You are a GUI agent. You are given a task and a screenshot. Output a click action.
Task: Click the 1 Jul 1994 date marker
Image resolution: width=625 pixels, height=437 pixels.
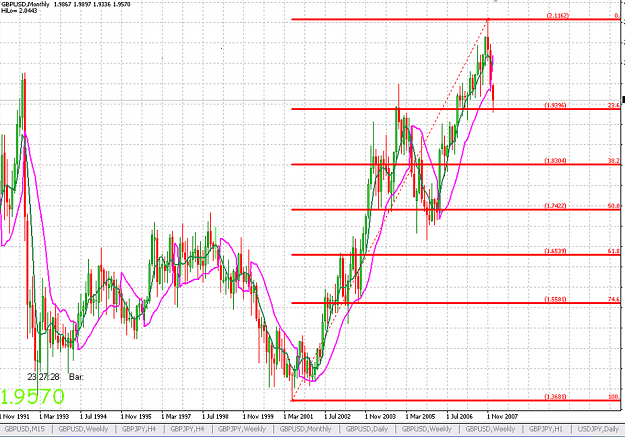pyautogui.click(x=93, y=416)
